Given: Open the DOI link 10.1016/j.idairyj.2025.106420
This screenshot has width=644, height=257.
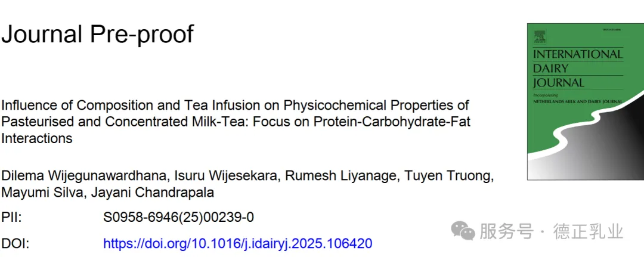Looking at the screenshot, I should coord(237,243).
